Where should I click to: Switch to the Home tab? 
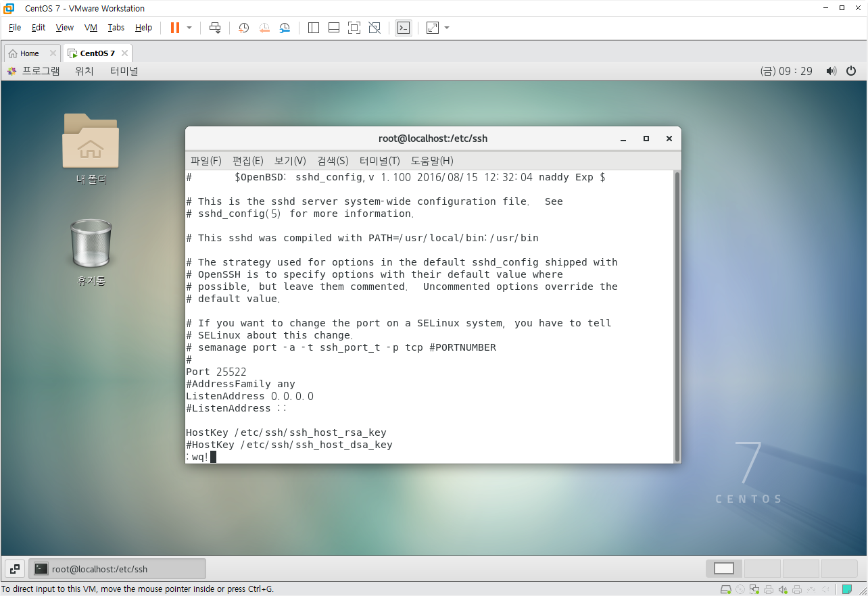pyautogui.click(x=28, y=53)
